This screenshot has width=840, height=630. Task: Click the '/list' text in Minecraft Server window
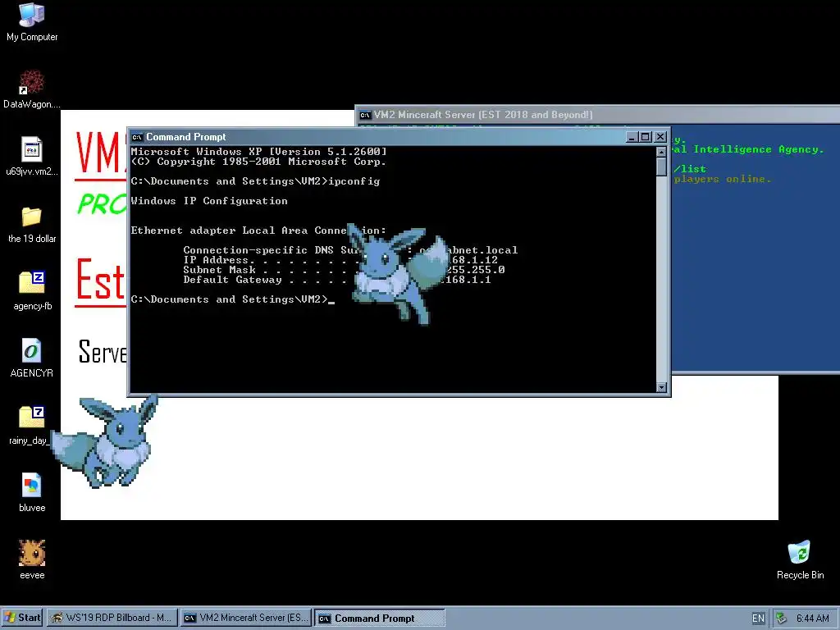tap(689, 169)
